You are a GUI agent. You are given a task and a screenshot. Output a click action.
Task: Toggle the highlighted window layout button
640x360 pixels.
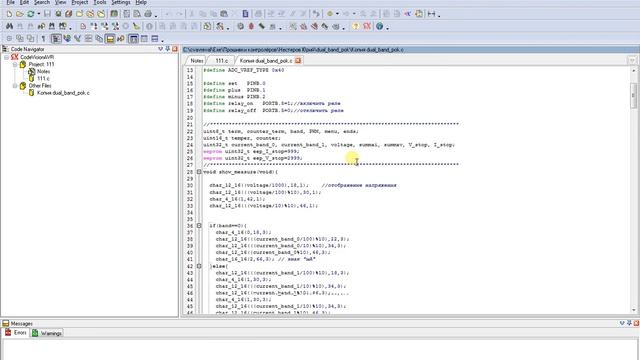tap(133, 38)
